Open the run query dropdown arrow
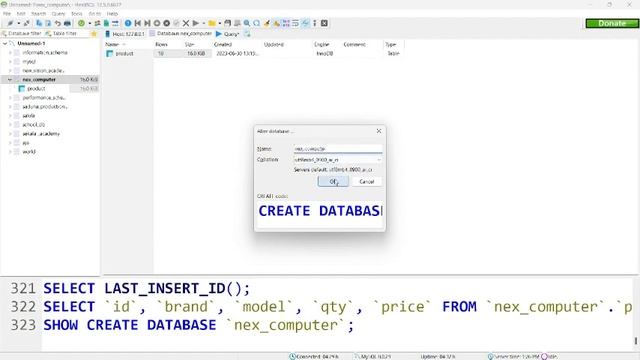Screen dimensions: 640x360 tap(203, 23)
